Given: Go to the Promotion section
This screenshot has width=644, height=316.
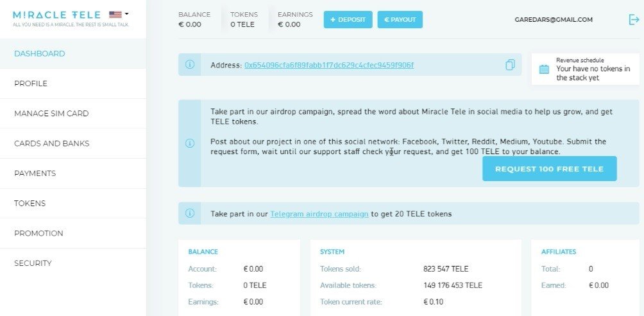Looking at the screenshot, I should 72,233.
